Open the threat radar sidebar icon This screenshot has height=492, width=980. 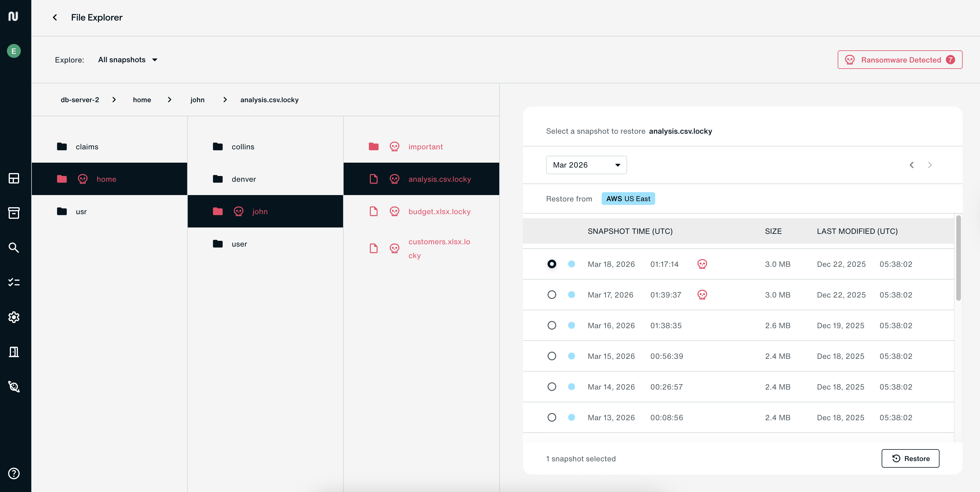point(14,387)
